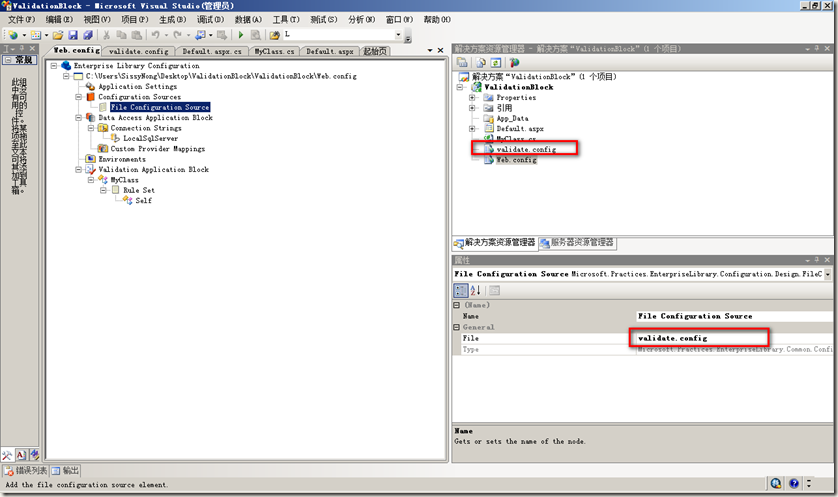
Task: Click the green Start Debugging play icon
Action: coord(240,35)
